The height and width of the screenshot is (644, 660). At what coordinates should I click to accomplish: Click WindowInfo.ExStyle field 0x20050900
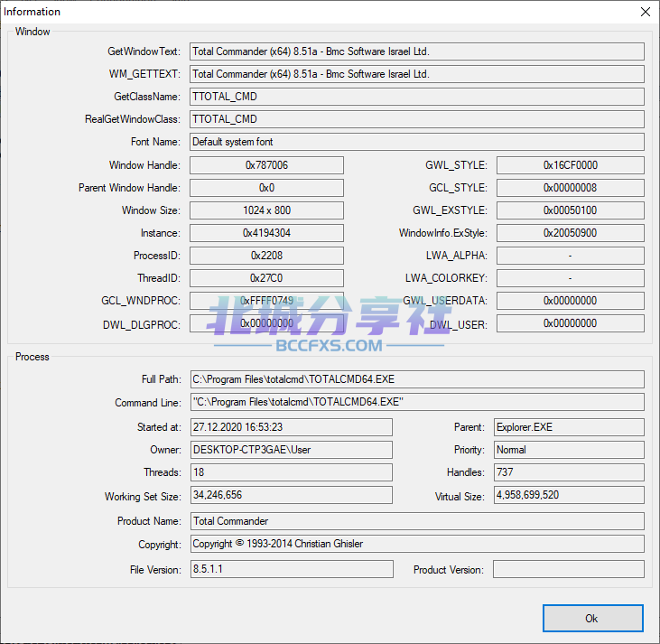(571, 233)
